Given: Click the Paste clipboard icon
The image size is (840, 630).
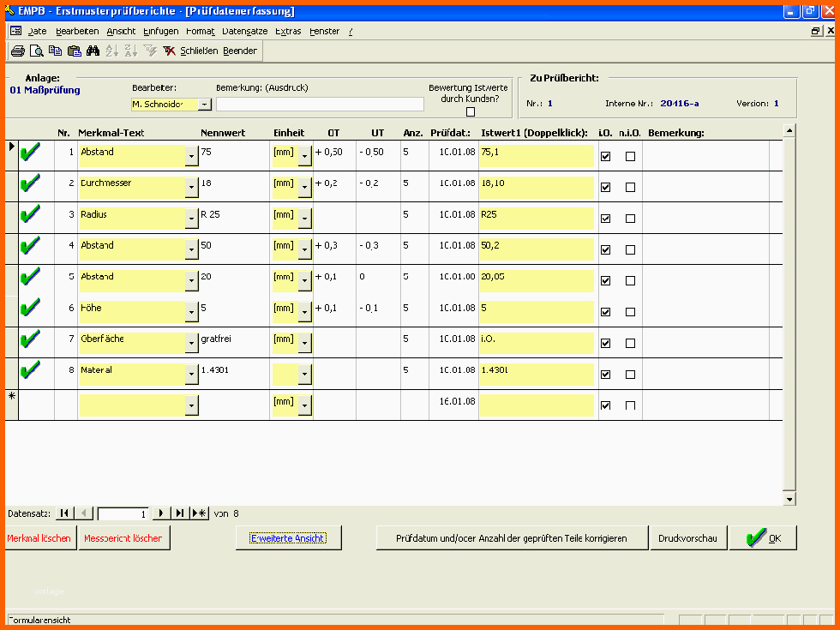Looking at the screenshot, I should tap(74, 51).
